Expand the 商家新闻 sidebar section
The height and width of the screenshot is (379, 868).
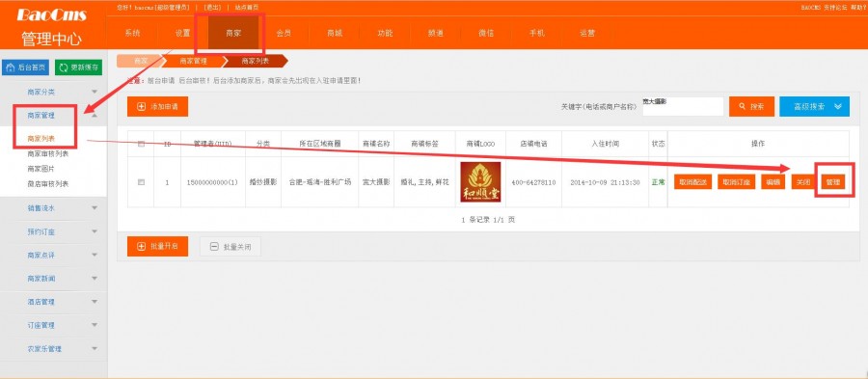pyautogui.click(x=53, y=279)
